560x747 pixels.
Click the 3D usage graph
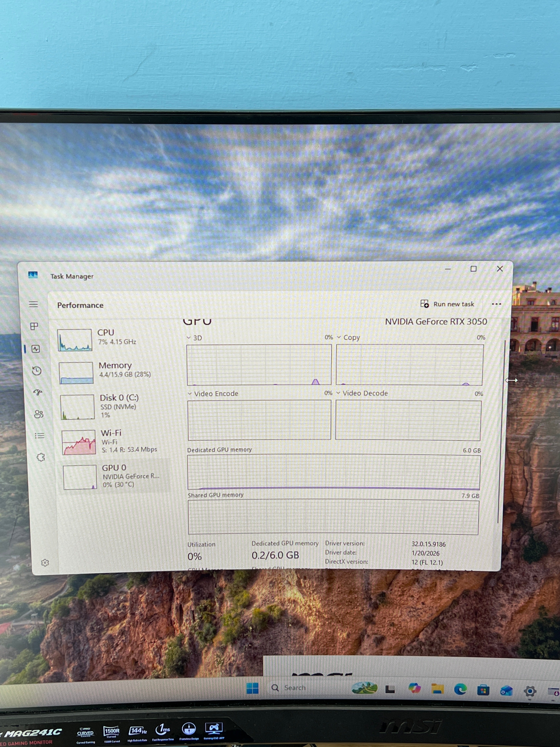coord(259,365)
